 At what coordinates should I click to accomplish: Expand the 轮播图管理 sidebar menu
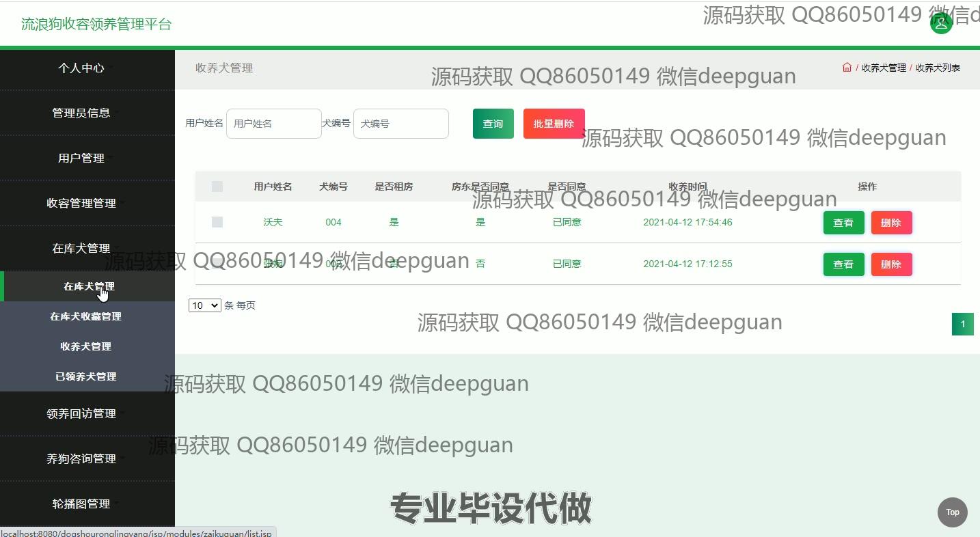[81, 504]
